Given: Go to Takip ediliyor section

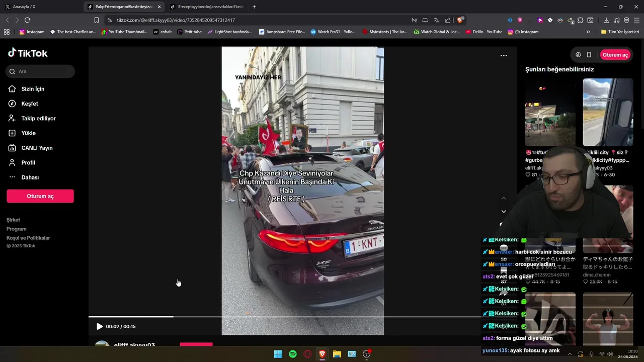Looking at the screenshot, I should point(38,119).
